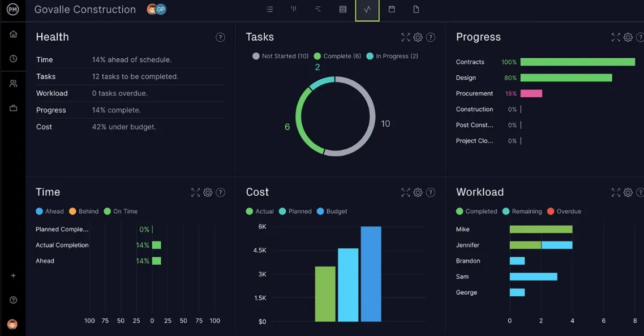Switch to the Sheet view tab
Viewport: 644px width, 336px height.
[x=342, y=9]
